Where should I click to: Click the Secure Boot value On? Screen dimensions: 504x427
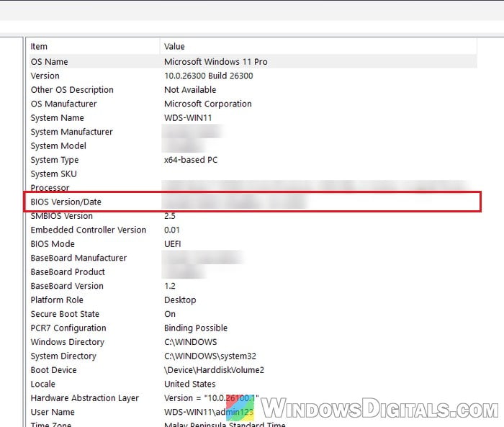[x=170, y=314]
